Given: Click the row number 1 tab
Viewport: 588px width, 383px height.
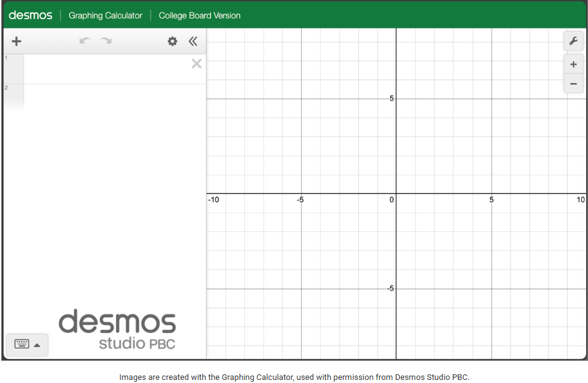Looking at the screenshot, I should tap(14, 69).
